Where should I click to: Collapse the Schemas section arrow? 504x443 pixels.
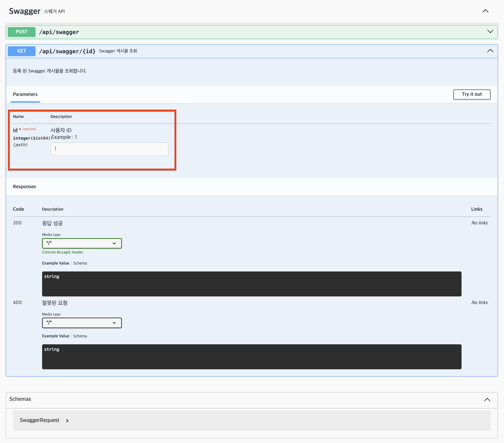487,400
